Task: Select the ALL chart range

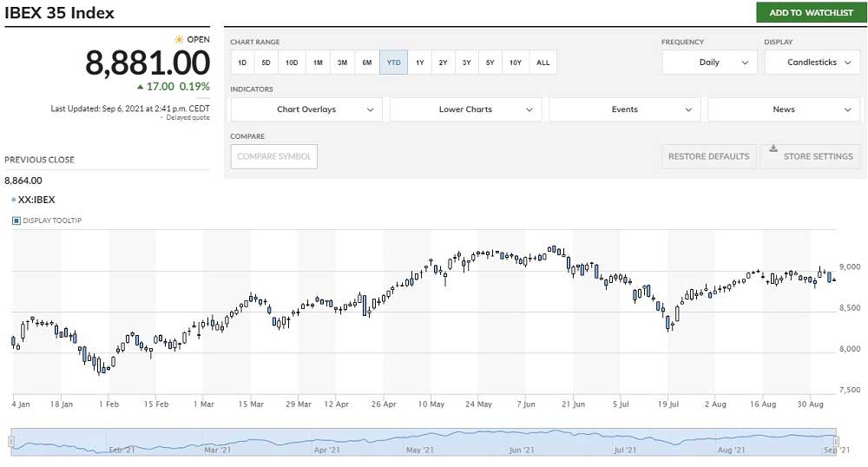Action: pos(543,62)
